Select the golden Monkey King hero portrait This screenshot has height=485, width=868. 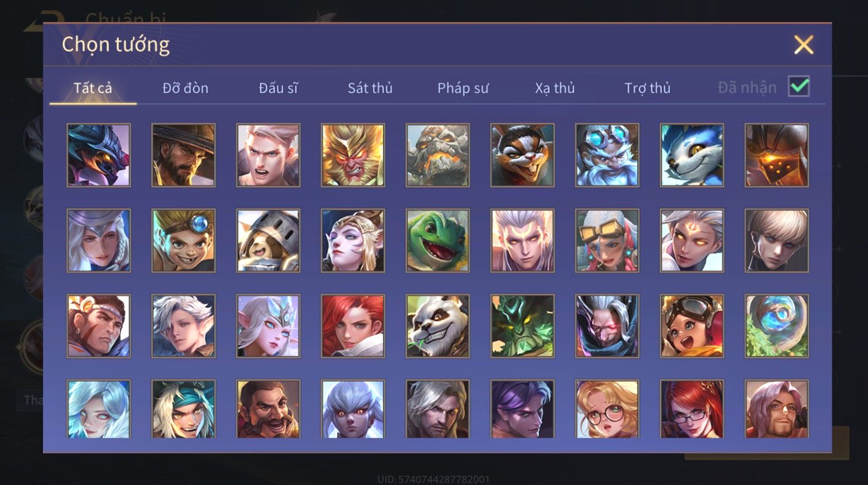coord(353,155)
